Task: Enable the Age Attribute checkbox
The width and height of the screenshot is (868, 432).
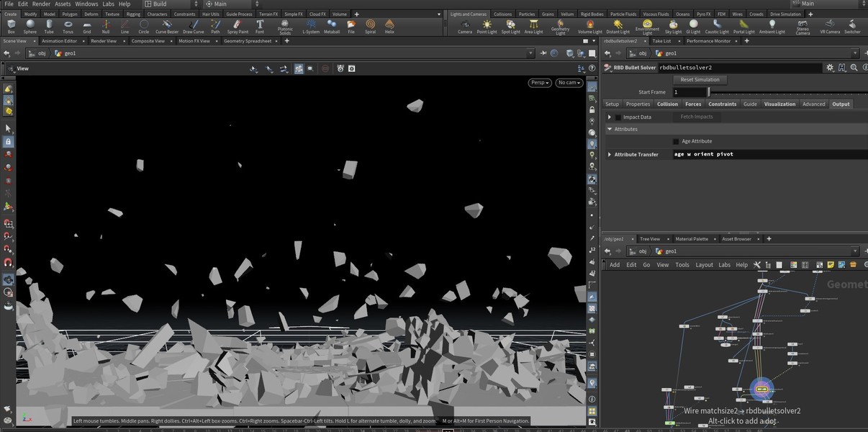Action: click(676, 142)
